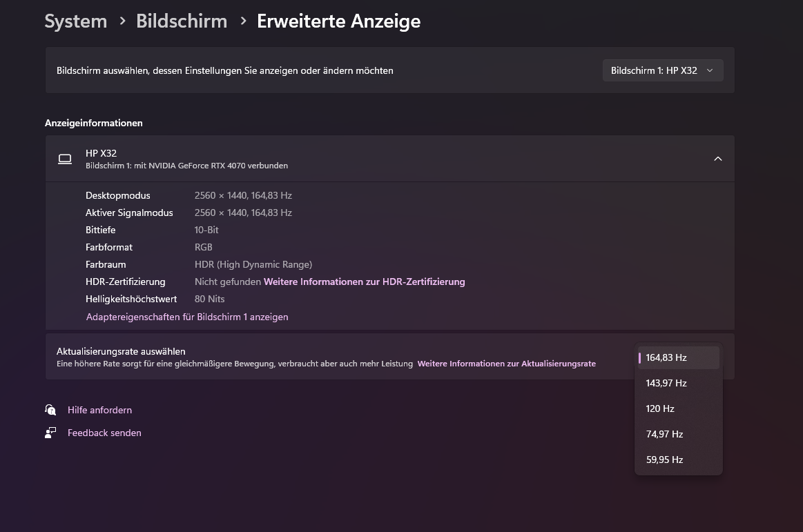Select 164,83 Hz refresh rate option
Screen dimensions: 803x532
click(x=678, y=357)
